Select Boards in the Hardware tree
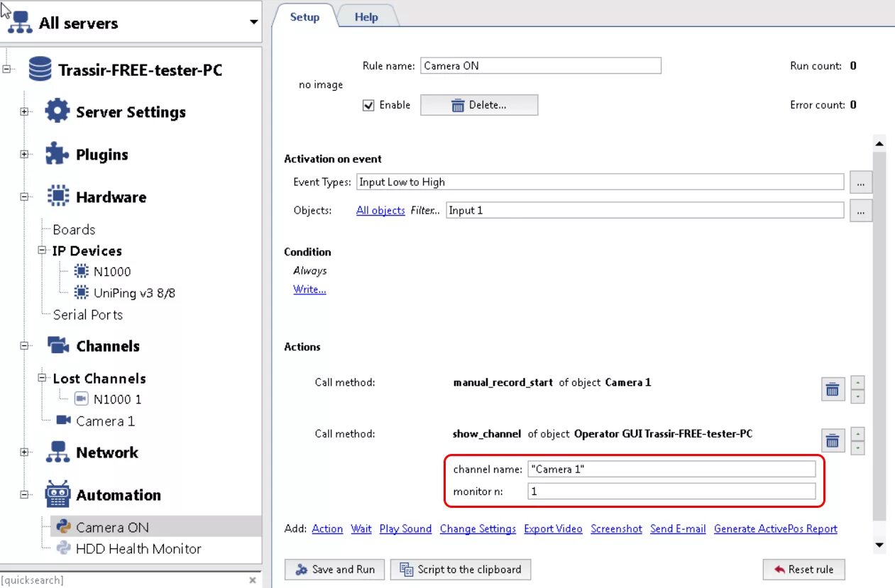 click(74, 229)
